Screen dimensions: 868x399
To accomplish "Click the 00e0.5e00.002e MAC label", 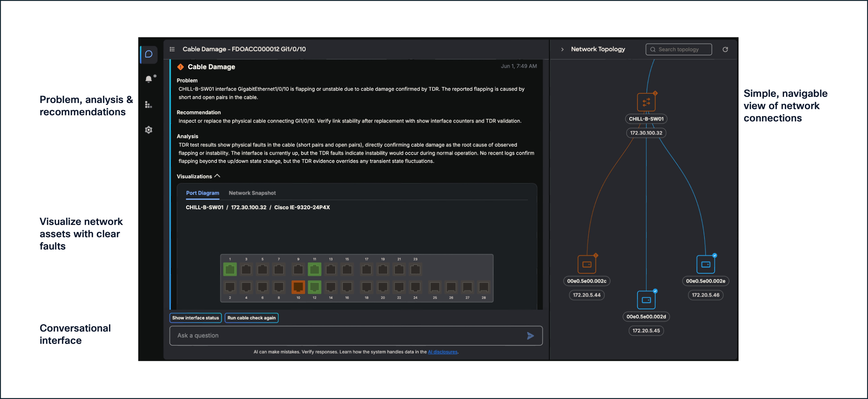I will (x=706, y=281).
